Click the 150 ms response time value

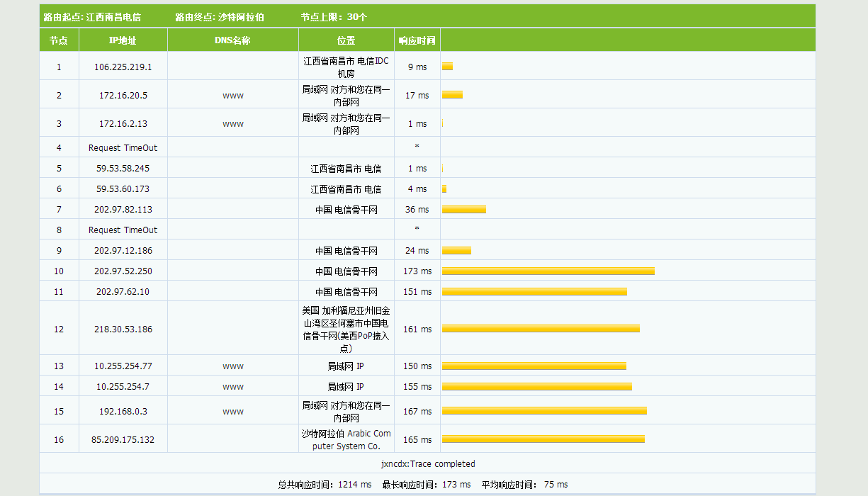tap(417, 366)
